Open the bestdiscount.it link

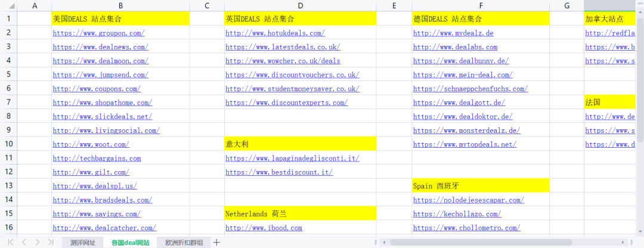[x=279, y=172]
